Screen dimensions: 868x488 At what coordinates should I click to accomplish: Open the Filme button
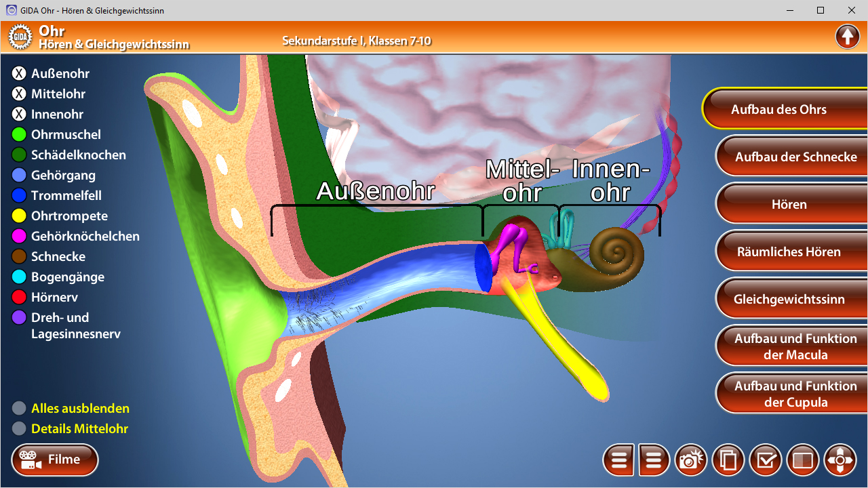tap(55, 460)
